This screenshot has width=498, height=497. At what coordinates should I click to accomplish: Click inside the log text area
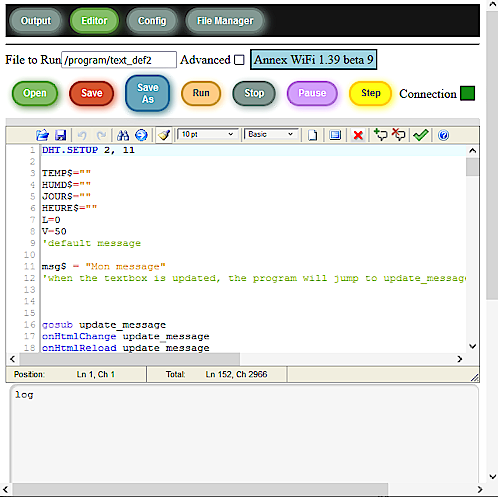click(244, 433)
